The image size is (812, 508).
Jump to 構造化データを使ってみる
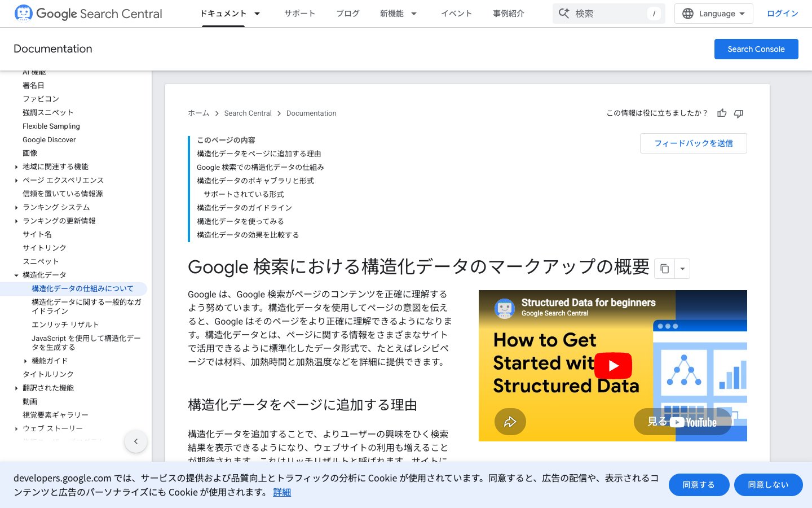click(x=240, y=221)
